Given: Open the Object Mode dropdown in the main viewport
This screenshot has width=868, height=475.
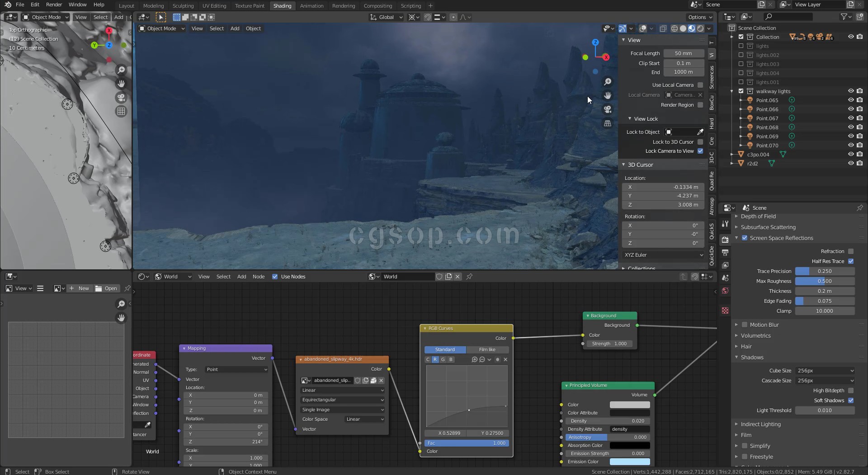Looking at the screenshot, I should point(162,28).
